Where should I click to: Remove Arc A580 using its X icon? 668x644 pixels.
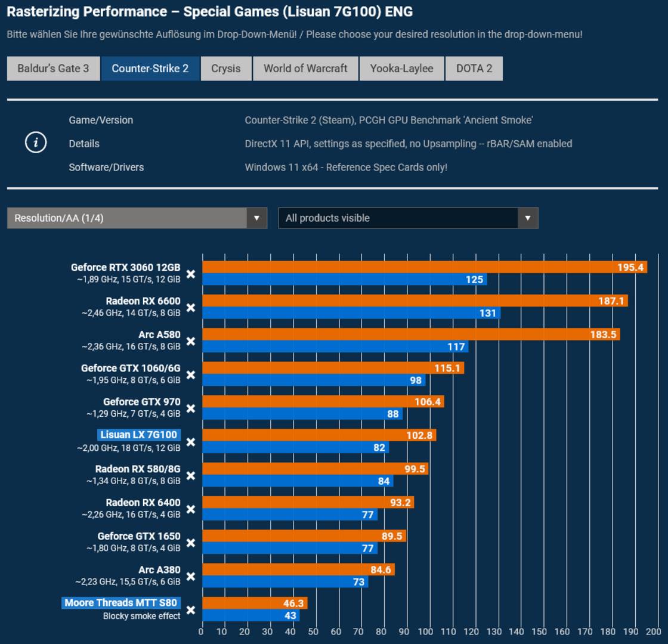click(x=191, y=341)
